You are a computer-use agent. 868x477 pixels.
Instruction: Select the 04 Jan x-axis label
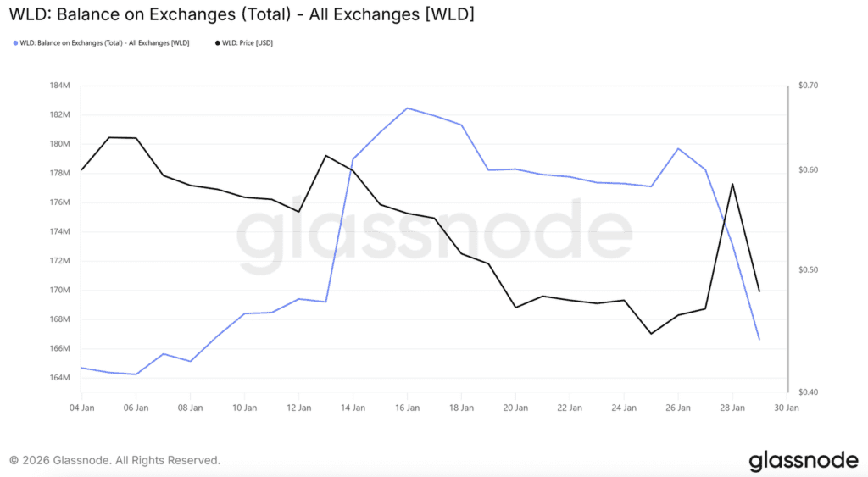point(81,408)
